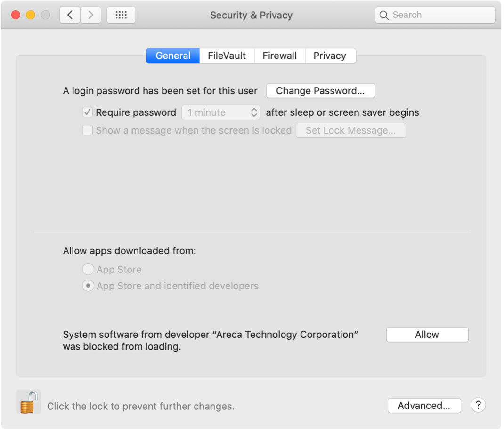Open the Privacy tab
This screenshot has height=432, width=504.
tap(330, 56)
